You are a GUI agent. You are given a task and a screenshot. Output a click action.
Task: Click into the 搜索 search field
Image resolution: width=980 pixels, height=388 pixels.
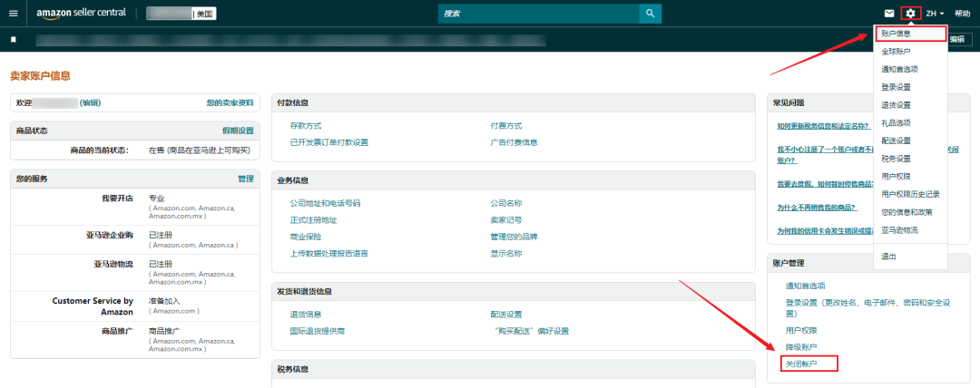pos(539,13)
